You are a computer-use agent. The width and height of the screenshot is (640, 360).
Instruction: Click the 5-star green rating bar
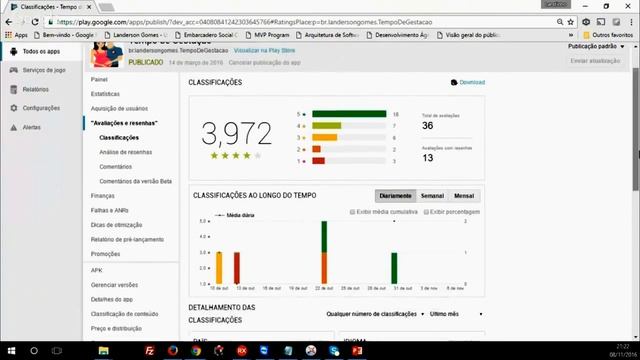pos(349,114)
